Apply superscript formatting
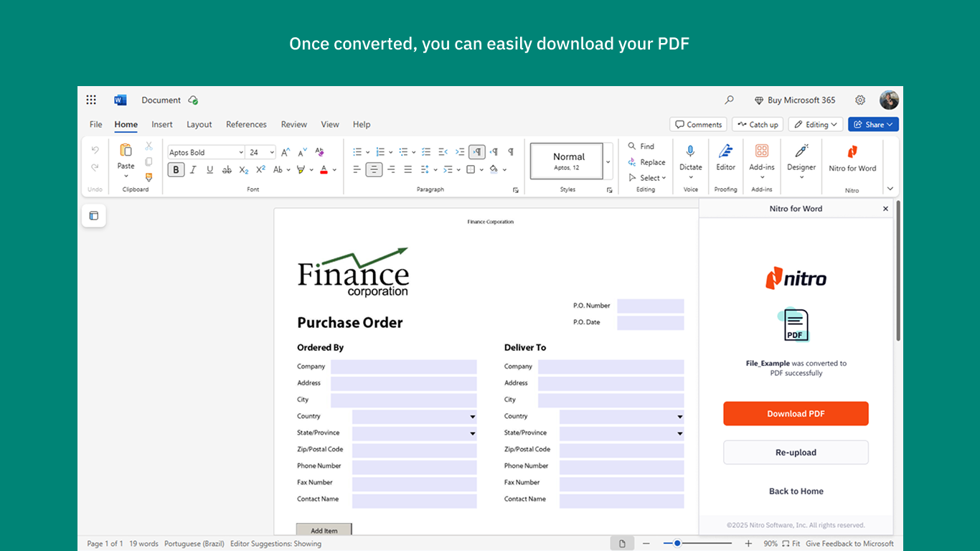 (260, 170)
